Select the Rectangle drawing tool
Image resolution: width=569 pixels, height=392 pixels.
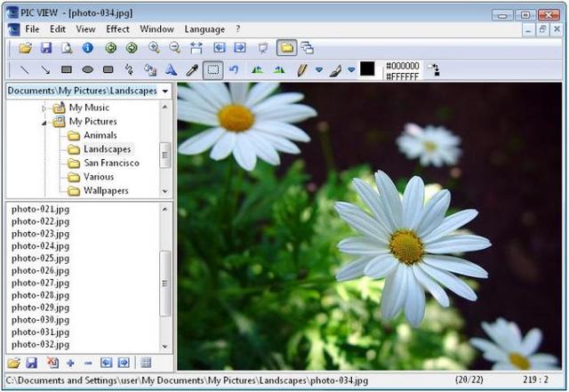pyautogui.click(x=67, y=69)
